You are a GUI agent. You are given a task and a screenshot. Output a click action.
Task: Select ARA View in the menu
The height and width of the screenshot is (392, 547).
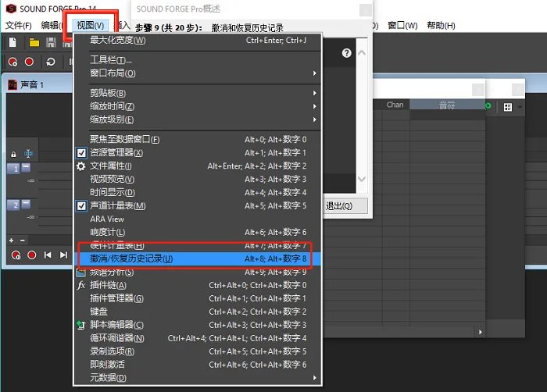pos(198,219)
